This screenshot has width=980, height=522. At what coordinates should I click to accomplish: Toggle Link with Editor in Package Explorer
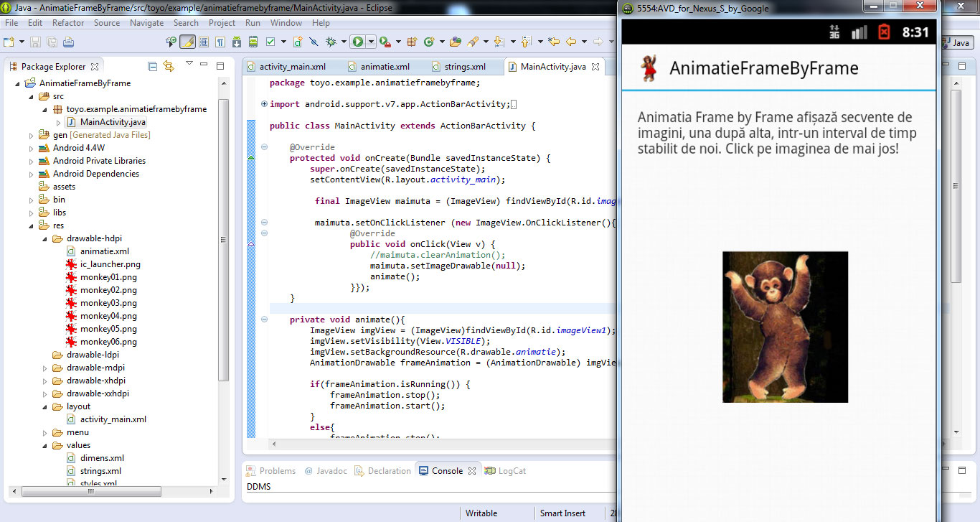167,66
